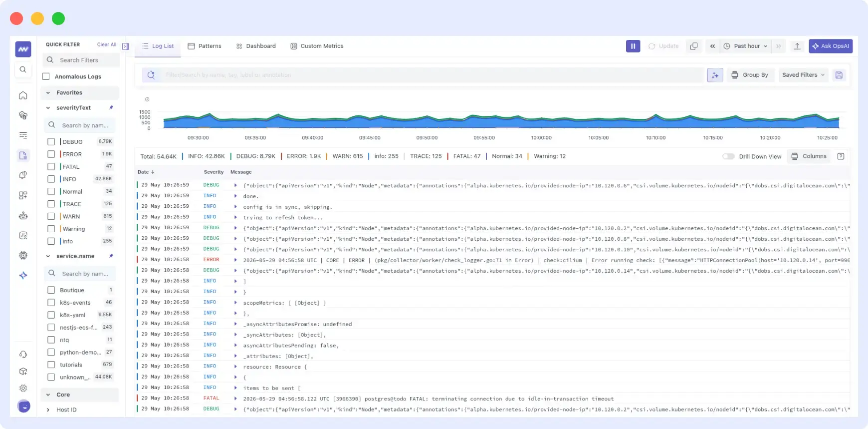This screenshot has height=429, width=868.
Task: Collapse the Core section
Action: 48,395
